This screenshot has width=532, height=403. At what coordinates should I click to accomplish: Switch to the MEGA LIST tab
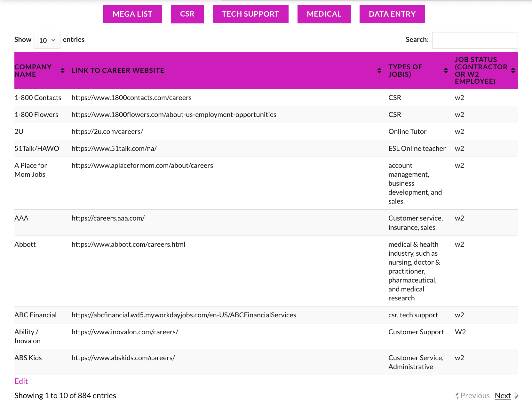click(x=132, y=14)
